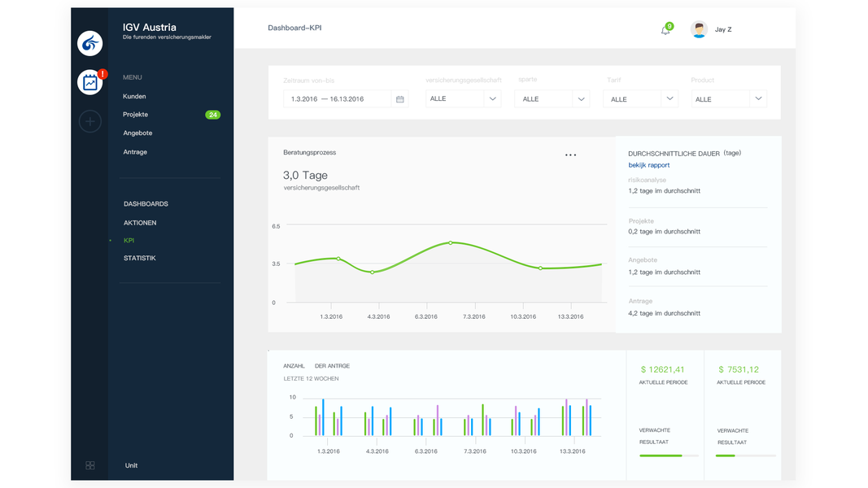Click Unit at sidebar bottom
Viewport: 868px width, 488px height.
click(131, 466)
